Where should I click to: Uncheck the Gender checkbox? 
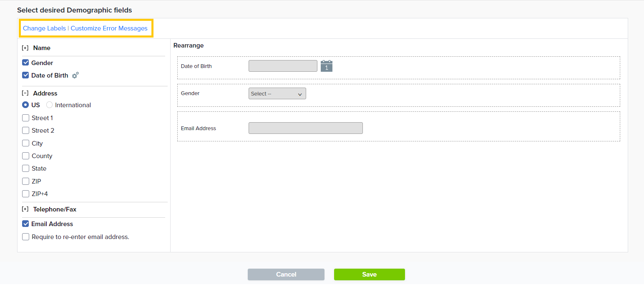point(26,63)
